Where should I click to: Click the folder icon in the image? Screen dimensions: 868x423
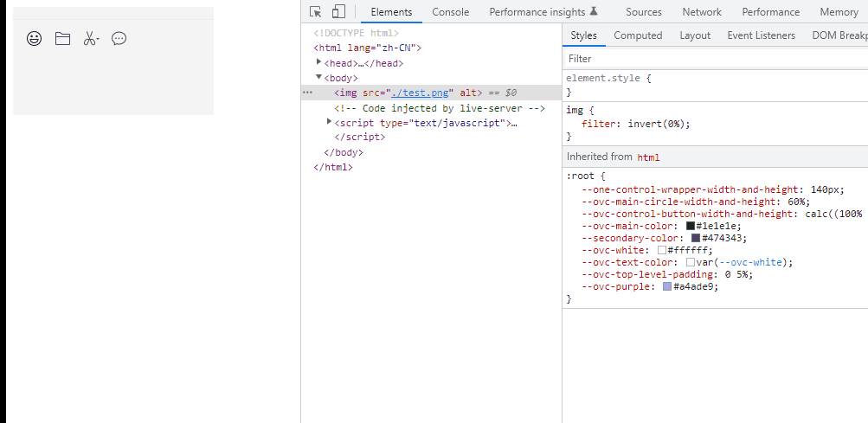[62, 38]
